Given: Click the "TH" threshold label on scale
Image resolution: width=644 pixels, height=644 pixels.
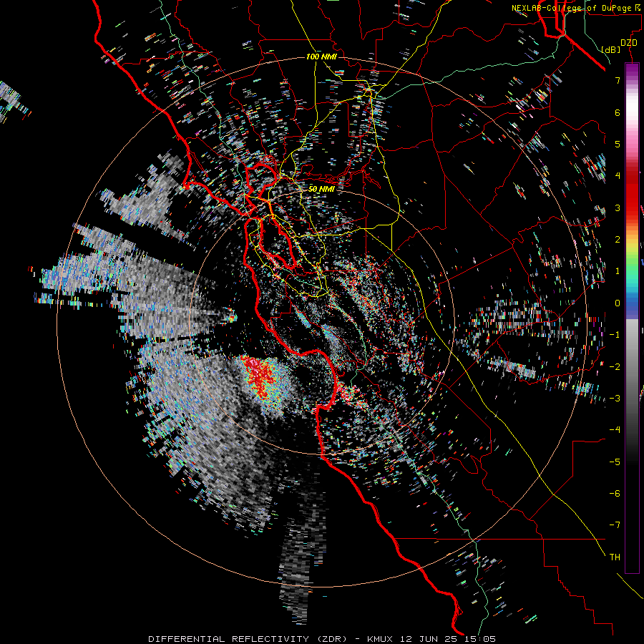Looking at the screenshot, I should [x=615, y=557].
